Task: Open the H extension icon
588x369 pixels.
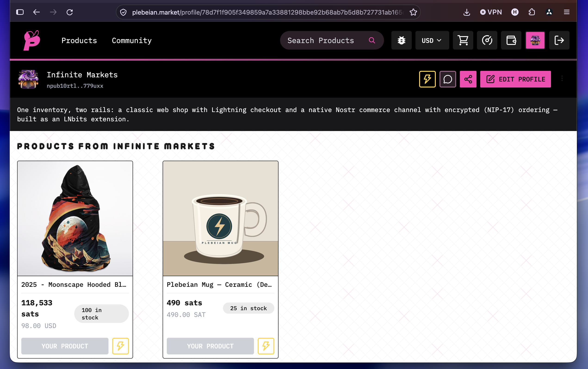Action: pyautogui.click(x=515, y=12)
